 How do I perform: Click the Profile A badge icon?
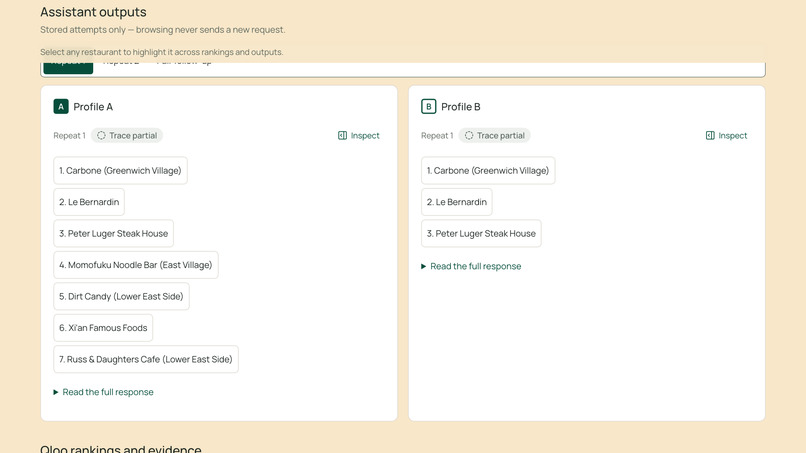61,106
